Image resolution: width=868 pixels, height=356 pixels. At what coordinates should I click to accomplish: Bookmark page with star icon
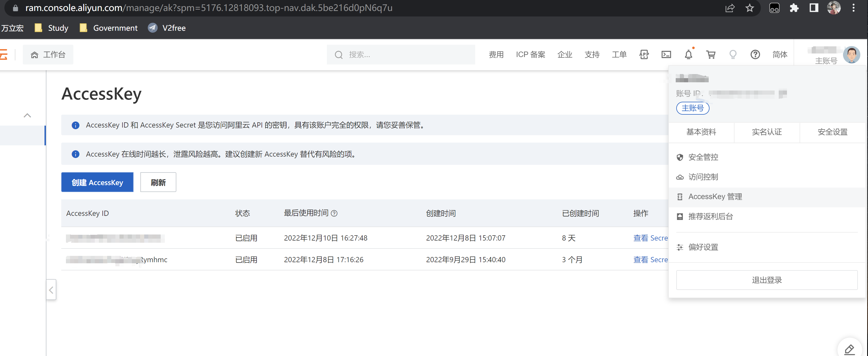click(749, 8)
